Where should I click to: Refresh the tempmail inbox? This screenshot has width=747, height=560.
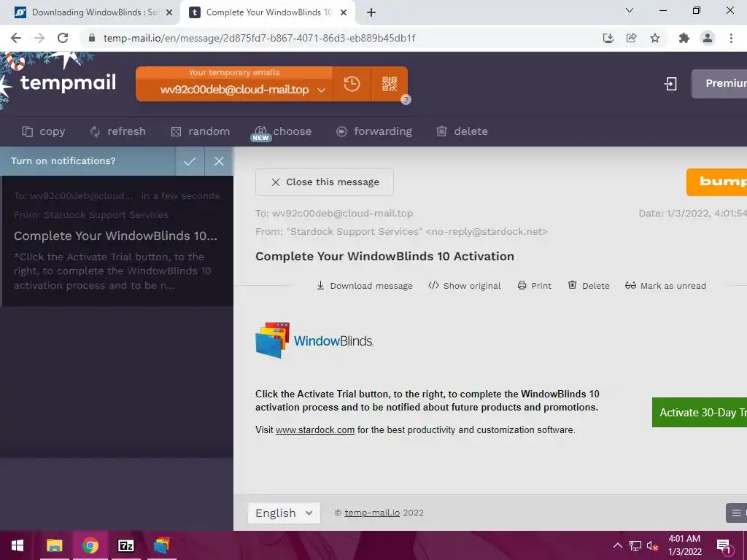[x=117, y=131]
